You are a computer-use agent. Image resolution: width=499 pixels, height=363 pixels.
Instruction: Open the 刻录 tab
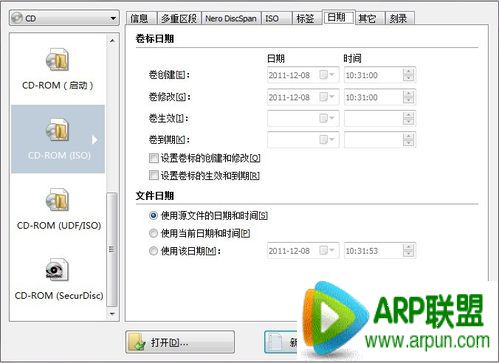click(x=400, y=19)
